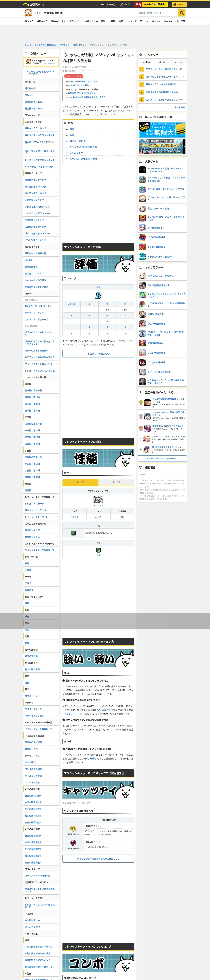210x980 pixels.
Task: Expand 質問掲示板(30834) sidebar row
Action: click(41, 108)
